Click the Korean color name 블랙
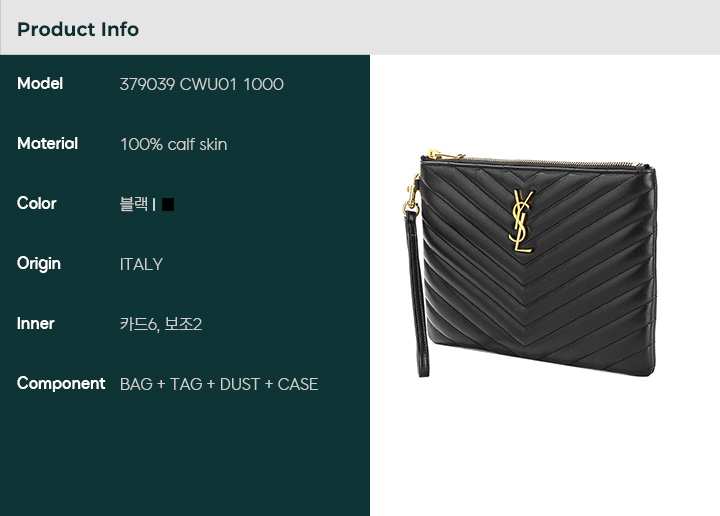This screenshot has height=516, width=720. [x=134, y=204]
